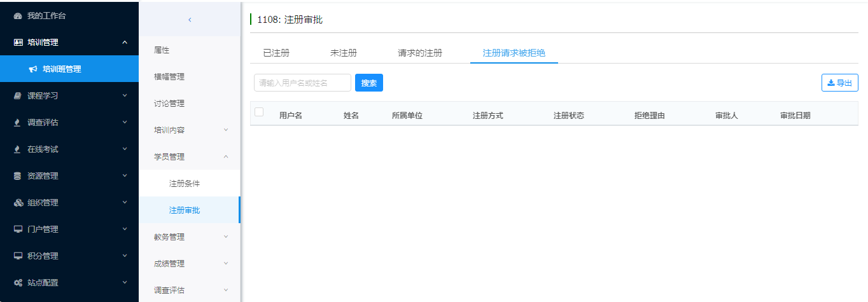Screen dimensions: 868x302
Task: Collapse the secondary sidebar with left arrow
Action: coord(190,20)
